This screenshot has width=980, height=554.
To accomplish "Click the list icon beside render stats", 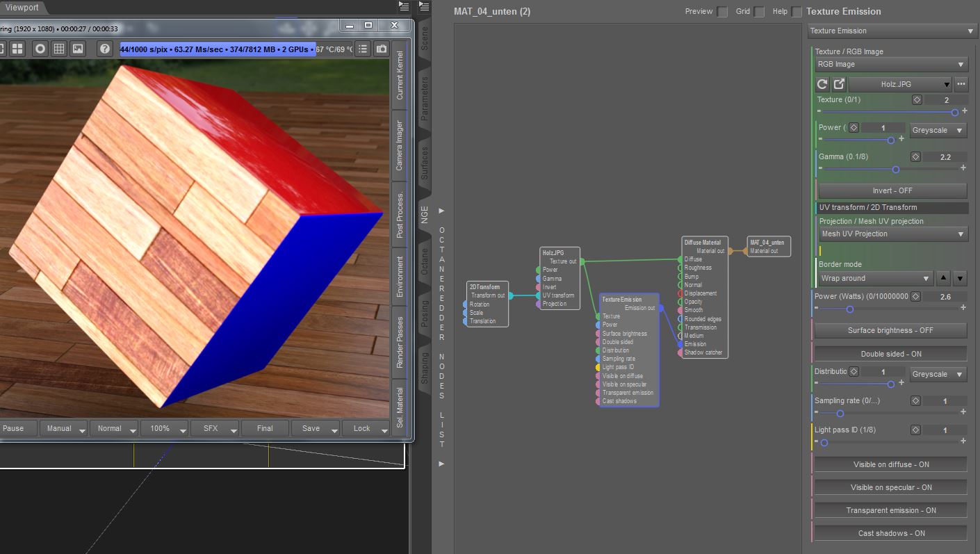I will 363,49.
